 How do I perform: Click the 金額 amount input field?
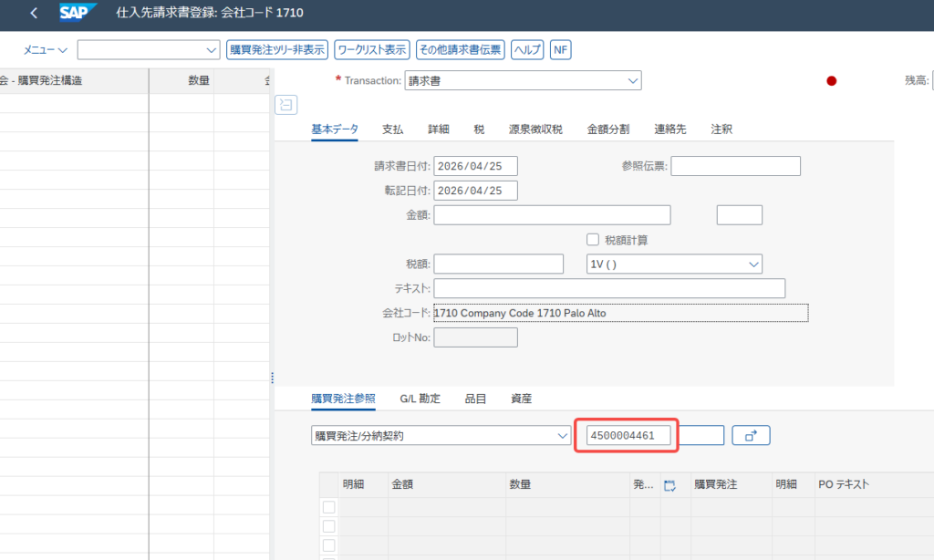(552, 215)
